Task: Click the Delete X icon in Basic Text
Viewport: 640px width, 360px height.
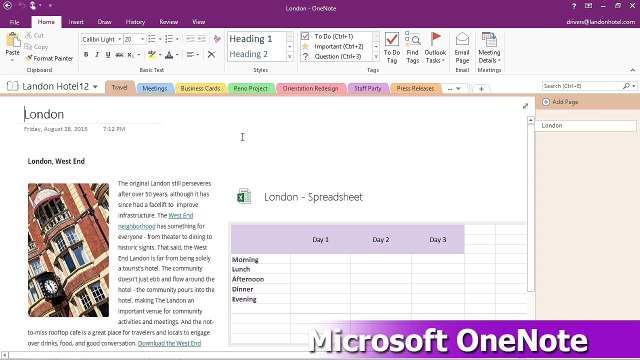Action: point(211,54)
